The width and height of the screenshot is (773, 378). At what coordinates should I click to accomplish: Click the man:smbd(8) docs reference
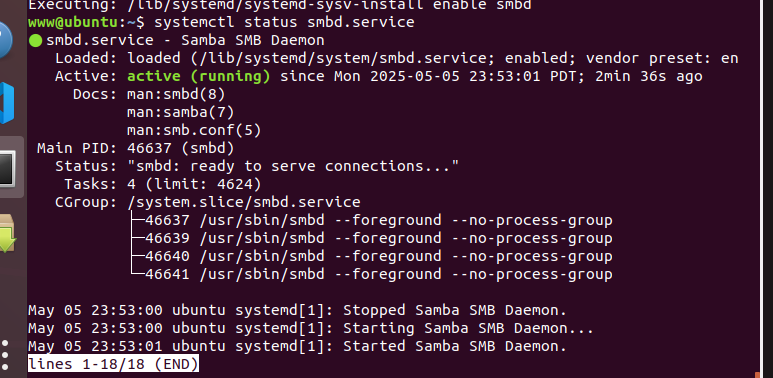(x=176, y=94)
